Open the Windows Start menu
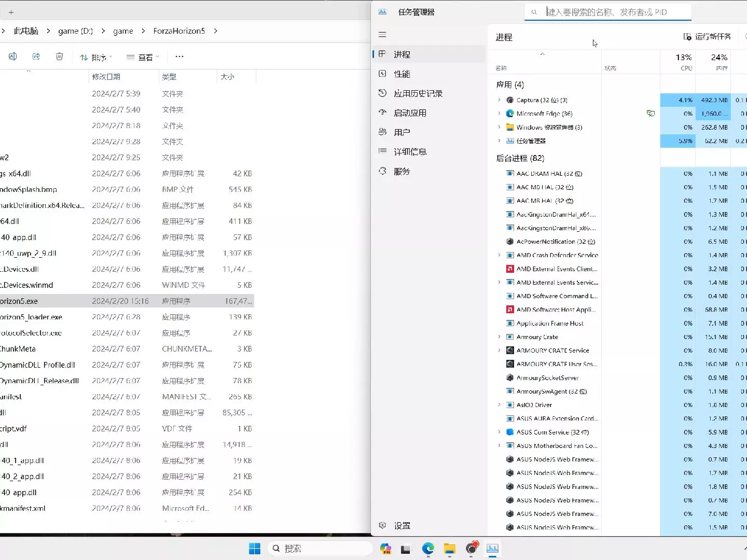The image size is (747, 560). click(x=255, y=549)
